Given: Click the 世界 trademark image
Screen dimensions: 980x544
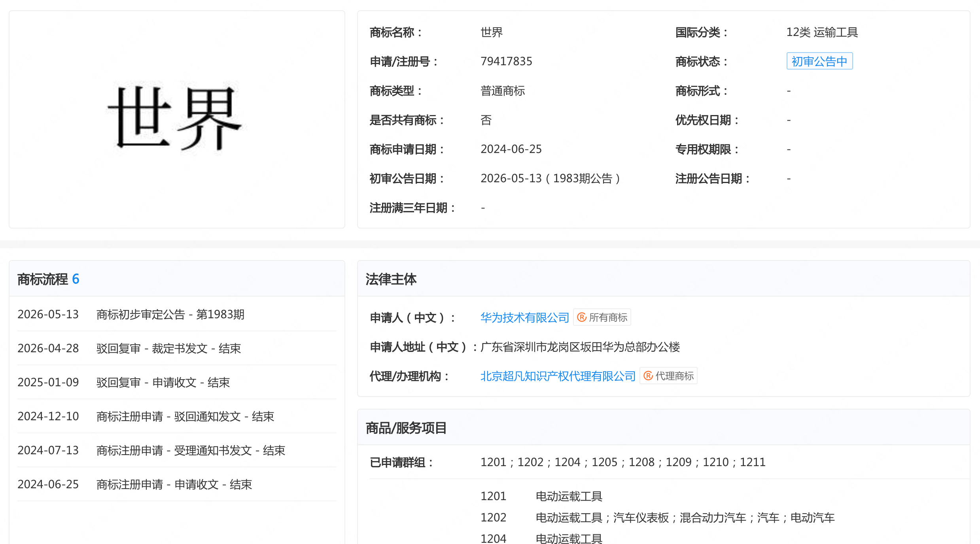Looking at the screenshot, I should click(175, 118).
